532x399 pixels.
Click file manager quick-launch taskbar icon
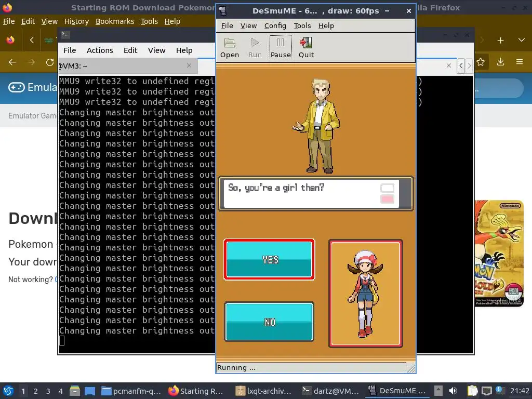(75, 391)
